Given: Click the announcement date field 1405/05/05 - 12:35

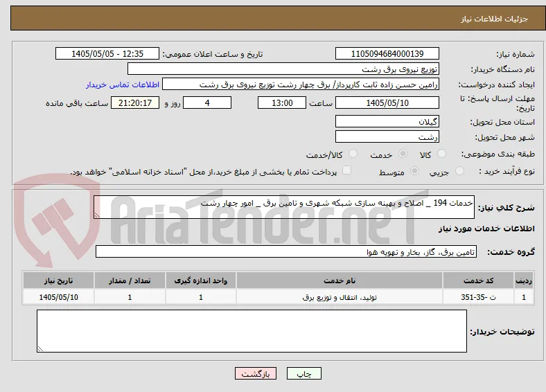Looking at the screenshot, I should click(107, 53).
